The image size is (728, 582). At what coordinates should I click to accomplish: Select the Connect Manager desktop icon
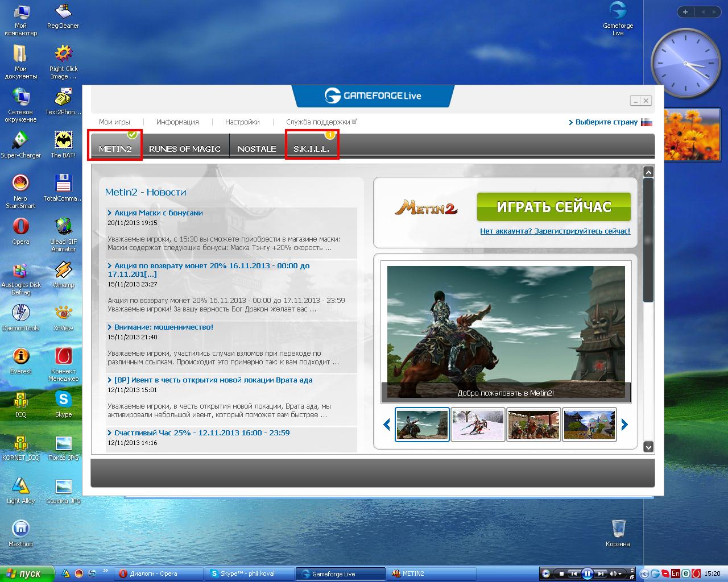click(x=63, y=365)
